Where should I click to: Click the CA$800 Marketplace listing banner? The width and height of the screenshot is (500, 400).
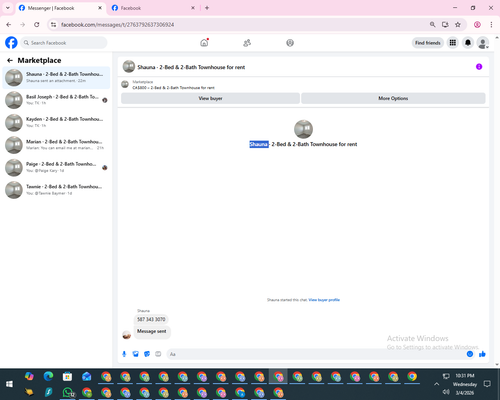pos(173,85)
